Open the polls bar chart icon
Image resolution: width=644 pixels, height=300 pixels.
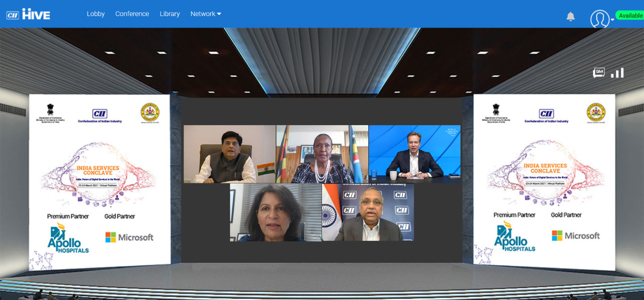[x=617, y=73]
